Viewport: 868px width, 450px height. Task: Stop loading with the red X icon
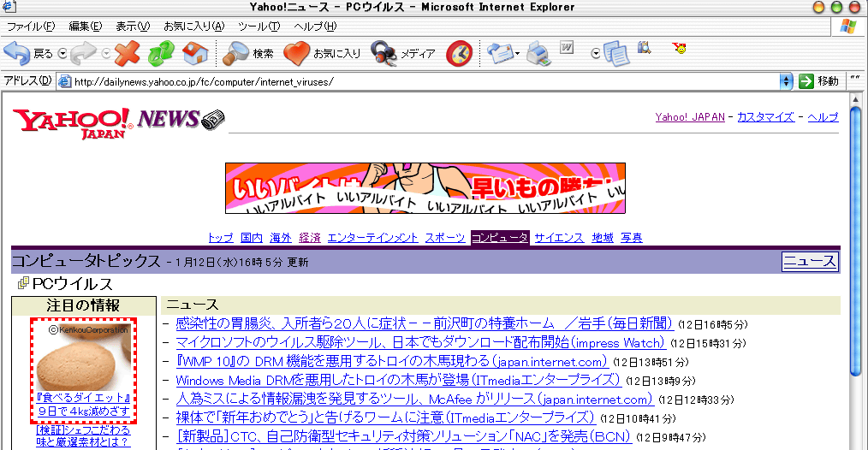(x=128, y=54)
